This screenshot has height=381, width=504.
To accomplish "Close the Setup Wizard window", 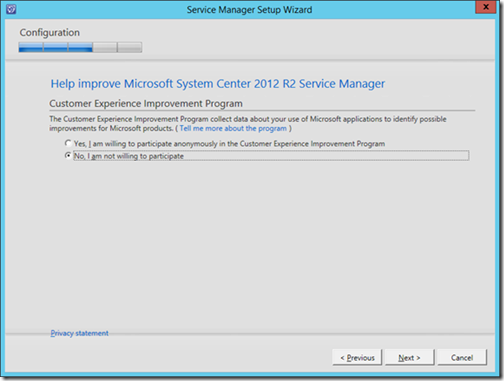I will (486, 7).
